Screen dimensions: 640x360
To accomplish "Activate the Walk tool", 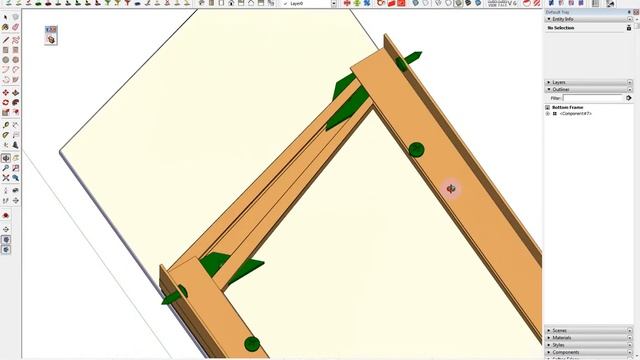I will (x=5, y=200).
